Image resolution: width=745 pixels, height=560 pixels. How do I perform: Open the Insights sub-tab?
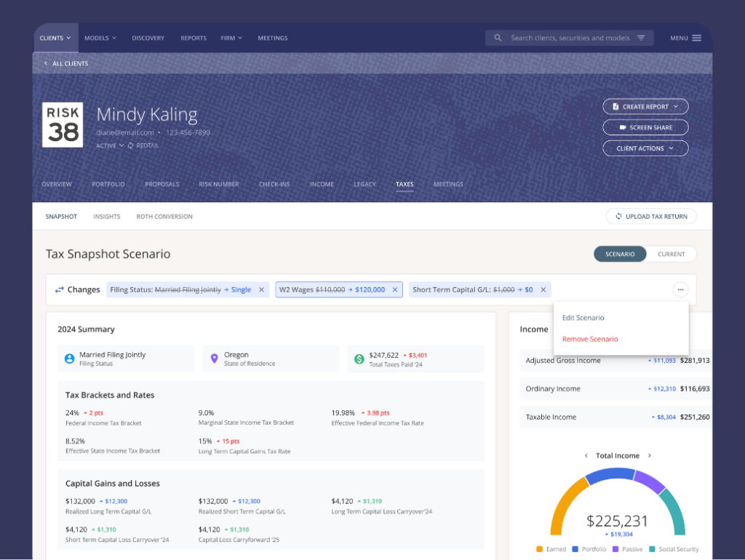(x=107, y=217)
